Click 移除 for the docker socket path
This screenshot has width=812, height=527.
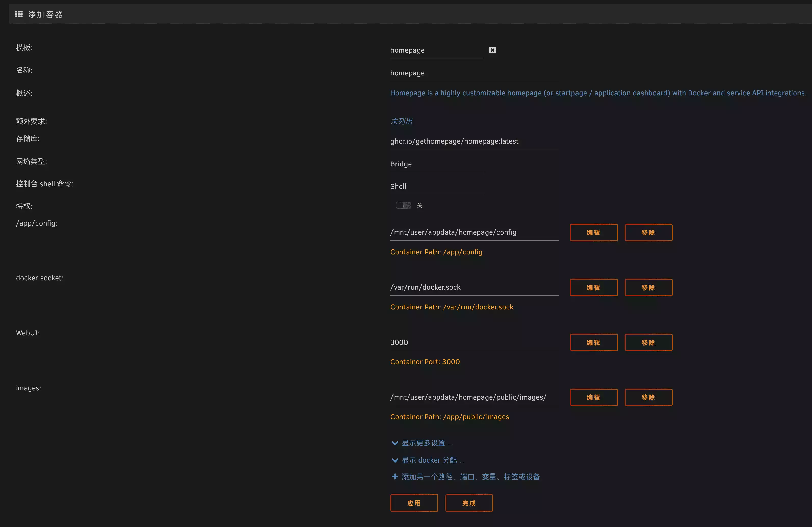click(x=648, y=287)
